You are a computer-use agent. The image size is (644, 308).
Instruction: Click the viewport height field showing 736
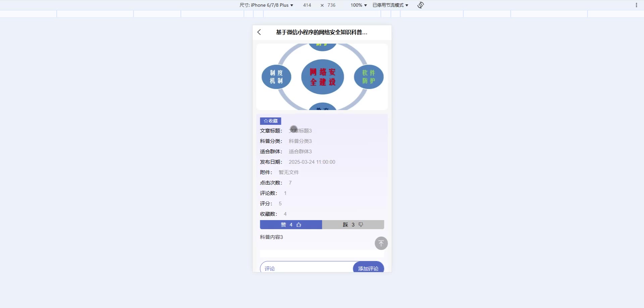(x=331, y=5)
